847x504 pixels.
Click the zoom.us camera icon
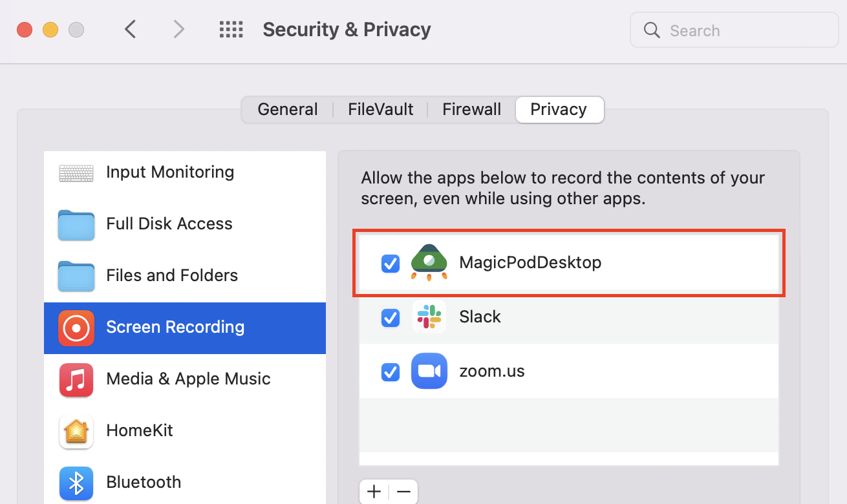click(429, 371)
